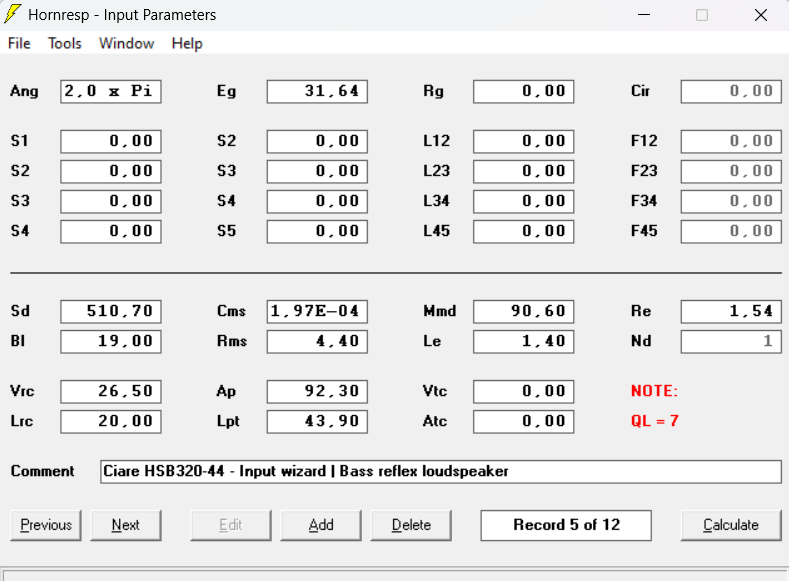Image resolution: width=789 pixels, height=581 pixels.
Task: Click the F23 input field
Action: pyautogui.click(x=731, y=172)
